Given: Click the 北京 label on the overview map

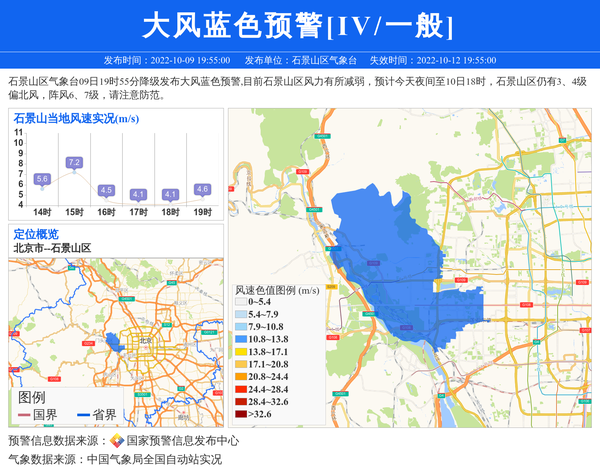Looking at the screenshot, I should [x=146, y=340].
